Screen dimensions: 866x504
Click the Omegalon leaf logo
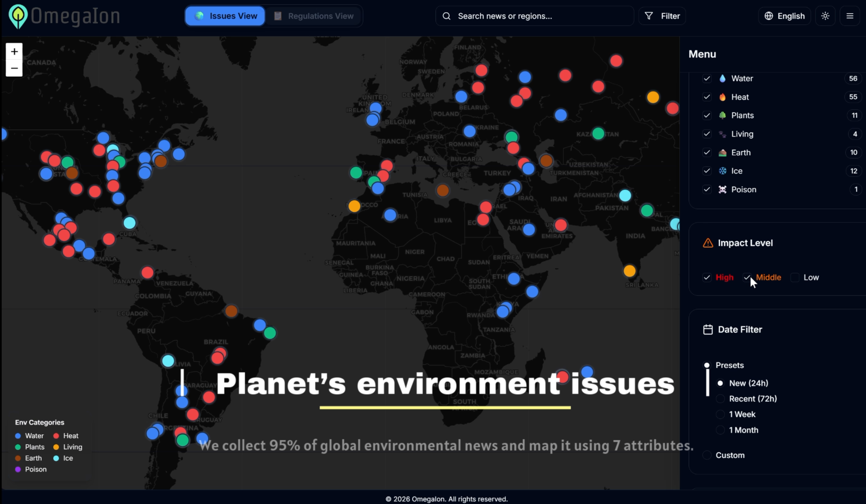(x=18, y=16)
